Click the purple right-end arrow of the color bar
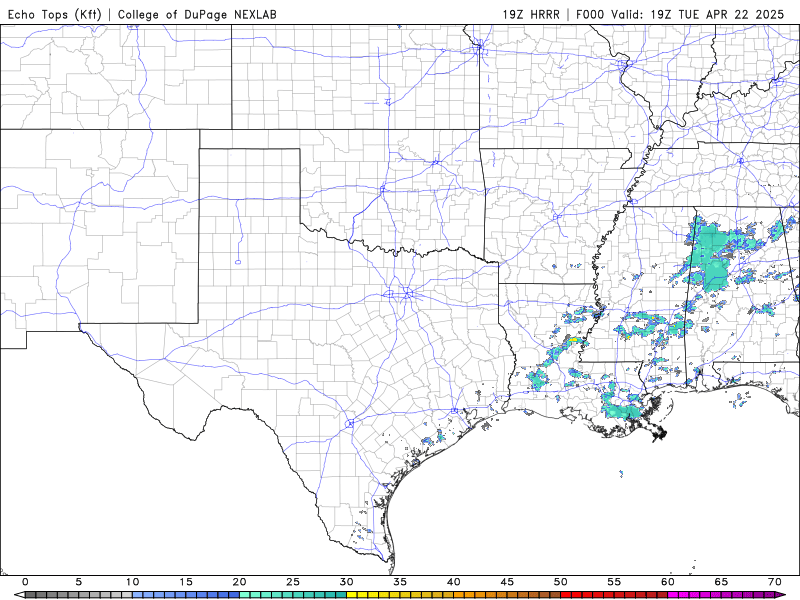Screen dimensions: 800x600 pos(782,595)
